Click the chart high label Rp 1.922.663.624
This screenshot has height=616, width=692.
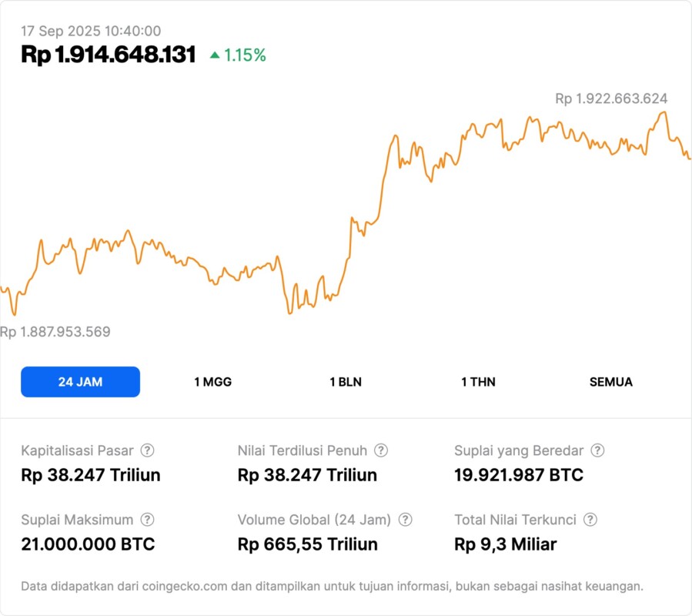pos(611,99)
